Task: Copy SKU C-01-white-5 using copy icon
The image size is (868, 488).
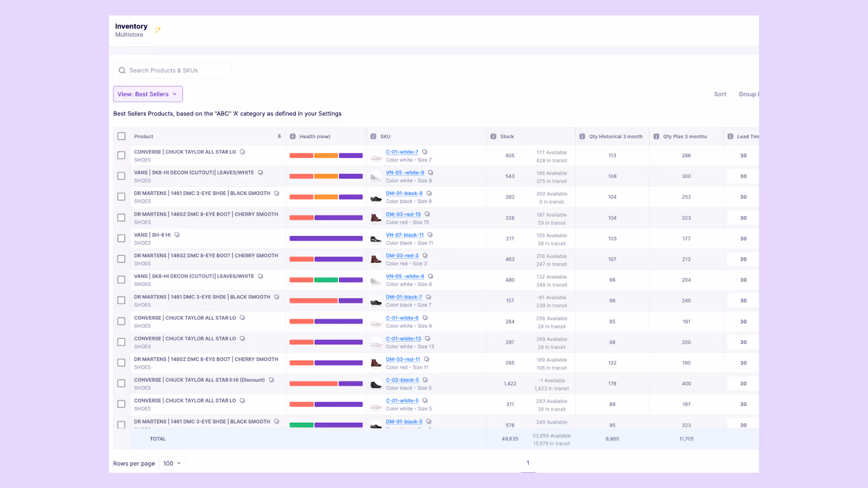Action: pos(425,401)
